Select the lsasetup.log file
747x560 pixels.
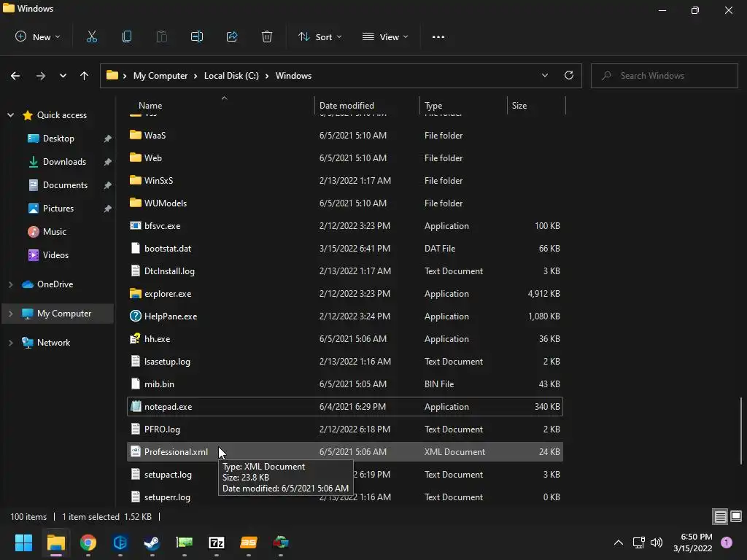[x=345, y=362]
